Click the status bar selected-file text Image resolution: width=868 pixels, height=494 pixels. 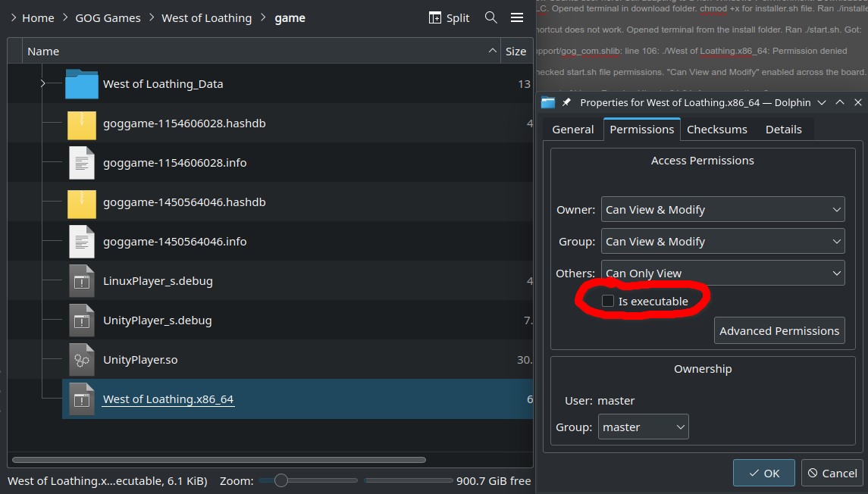click(x=108, y=480)
